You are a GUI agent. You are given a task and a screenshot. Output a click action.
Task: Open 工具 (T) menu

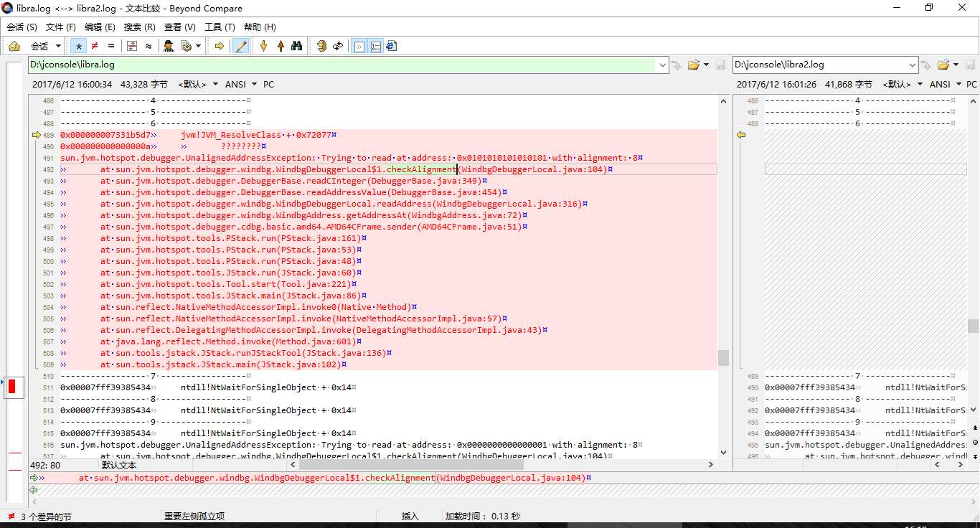point(220,27)
